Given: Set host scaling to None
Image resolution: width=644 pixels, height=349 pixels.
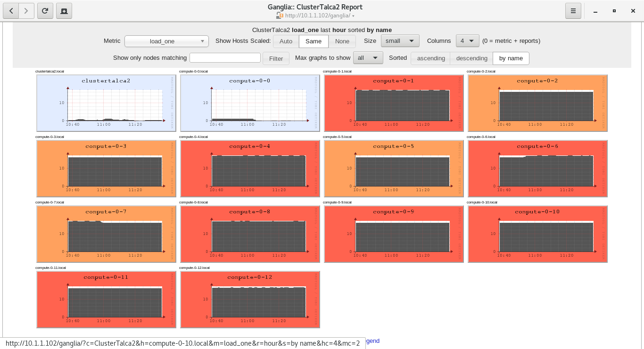Looking at the screenshot, I should point(342,41).
